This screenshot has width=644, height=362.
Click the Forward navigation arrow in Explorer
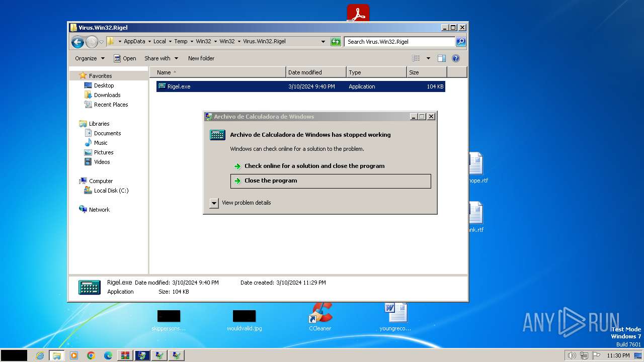tap(92, 42)
